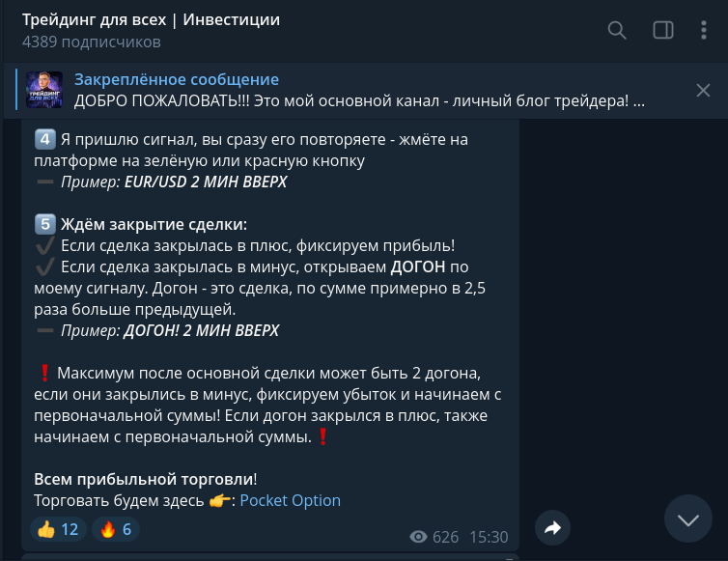Click the pinned message thumbnail image
728x561 pixels.
(x=44, y=90)
